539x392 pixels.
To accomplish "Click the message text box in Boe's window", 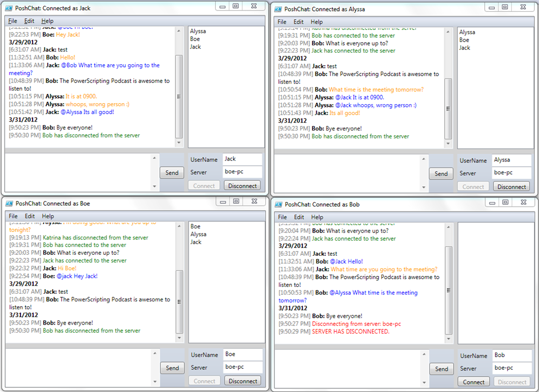I will [x=79, y=367].
